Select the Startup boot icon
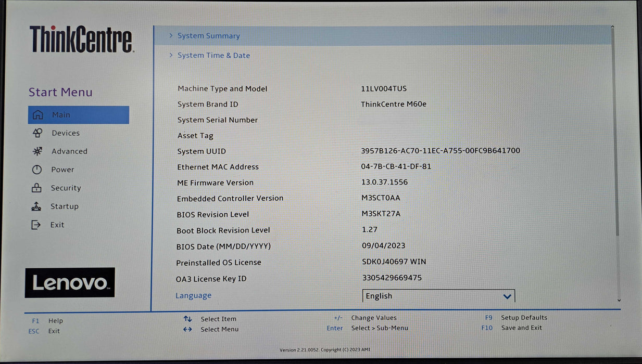 [x=36, y=206]
